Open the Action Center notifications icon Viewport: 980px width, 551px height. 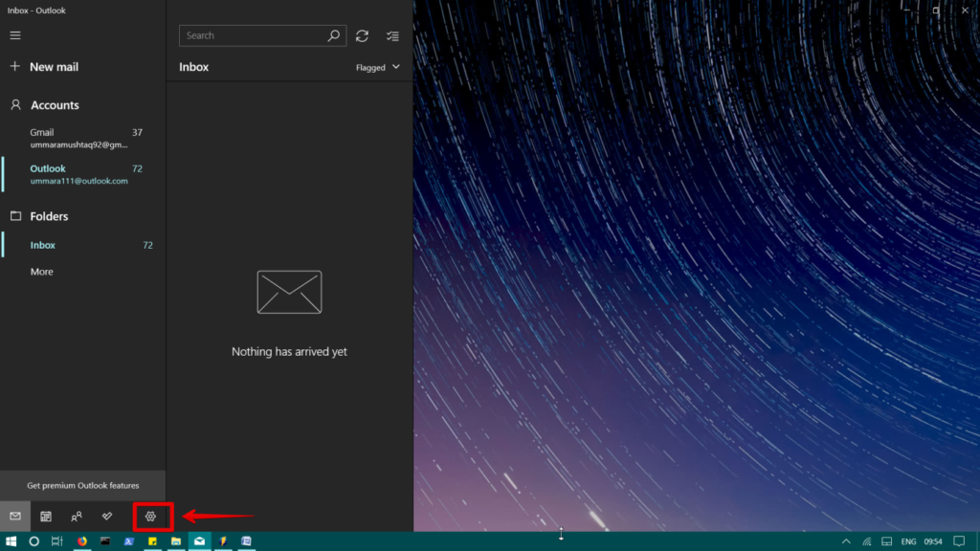pos(959,541)
